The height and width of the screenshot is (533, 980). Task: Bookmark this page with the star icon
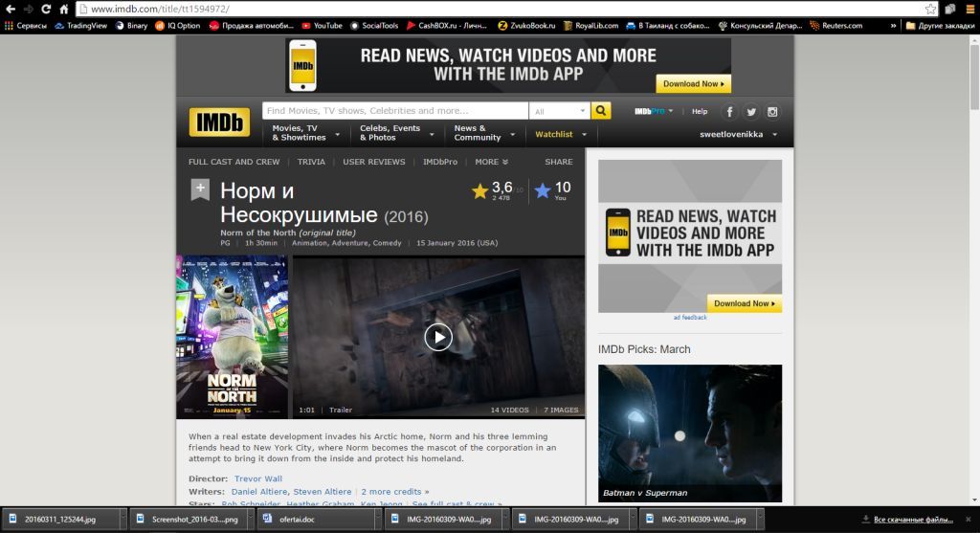coord(930,9)
